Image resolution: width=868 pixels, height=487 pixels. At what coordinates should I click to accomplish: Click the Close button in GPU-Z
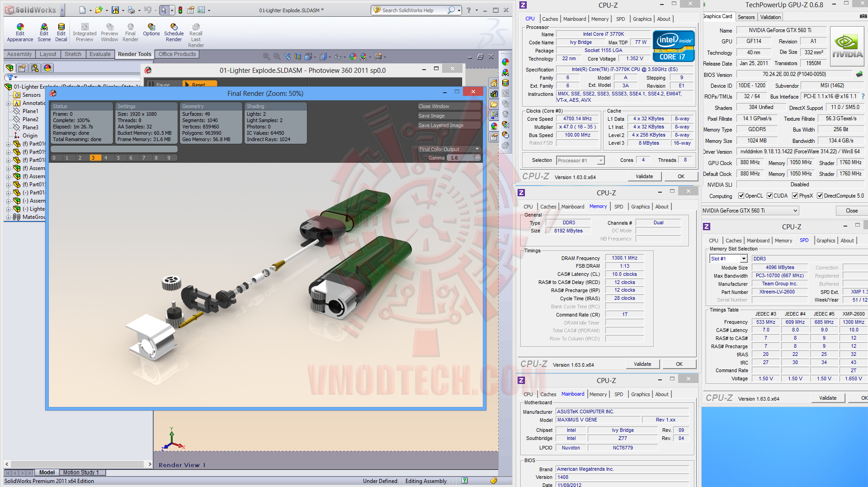click(851, 211)
